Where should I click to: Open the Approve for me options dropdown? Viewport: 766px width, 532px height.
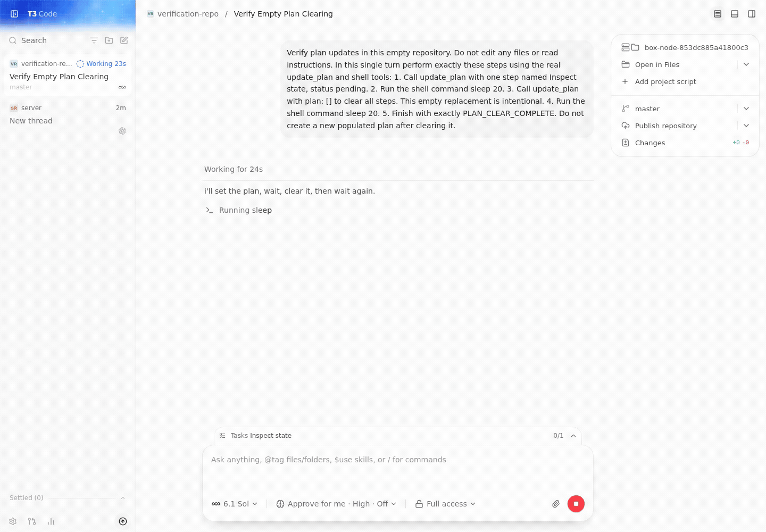(x=336, y=504)
